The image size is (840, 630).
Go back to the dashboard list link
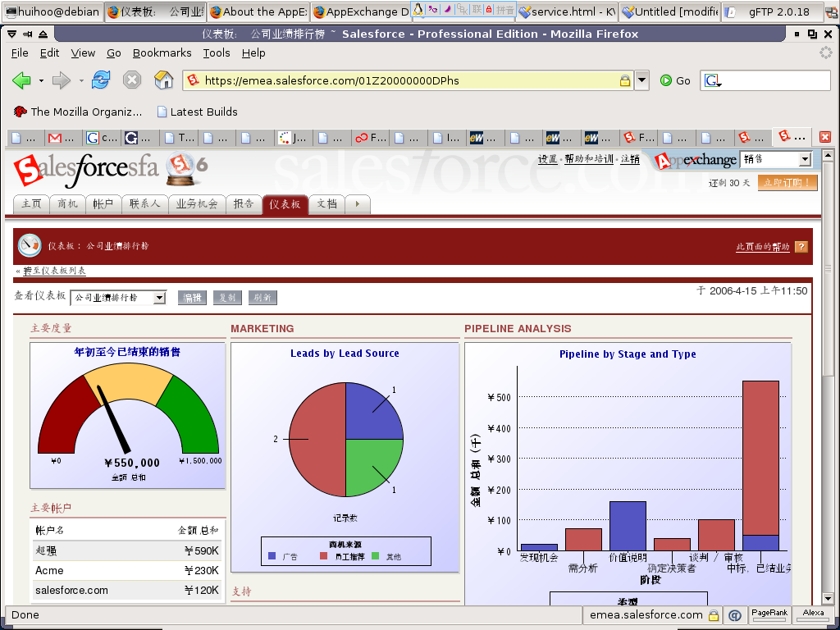coord(53,271)
